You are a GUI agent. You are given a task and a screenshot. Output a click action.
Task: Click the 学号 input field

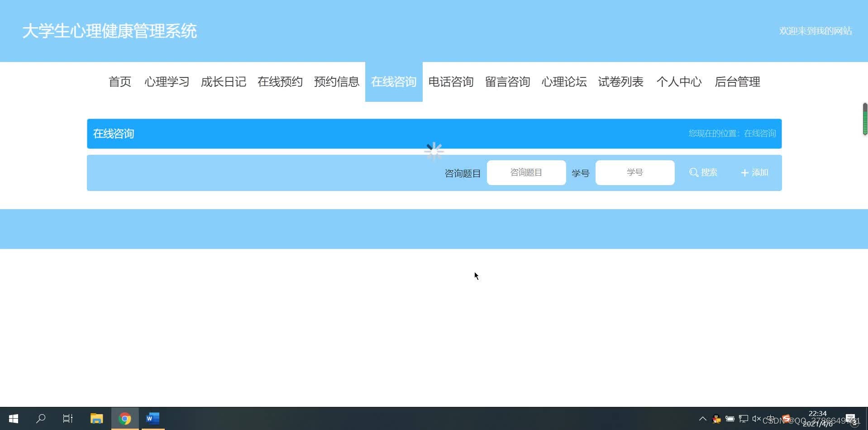[634, 172]
